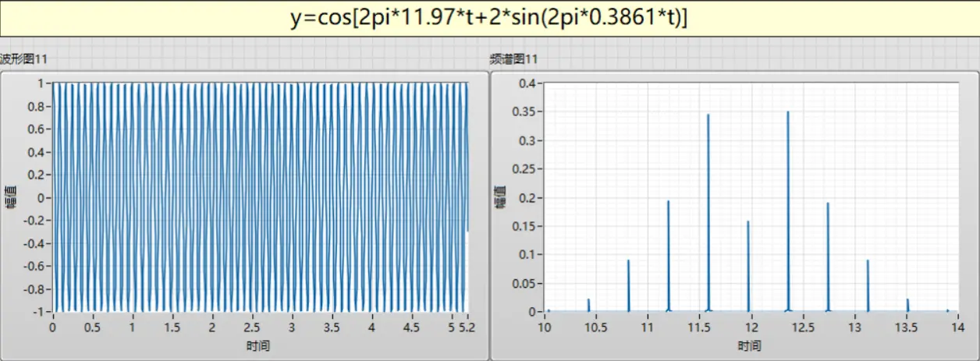Click the formula text field at the top
Viewport: 980px width, 361px height.
click(489, 18)
